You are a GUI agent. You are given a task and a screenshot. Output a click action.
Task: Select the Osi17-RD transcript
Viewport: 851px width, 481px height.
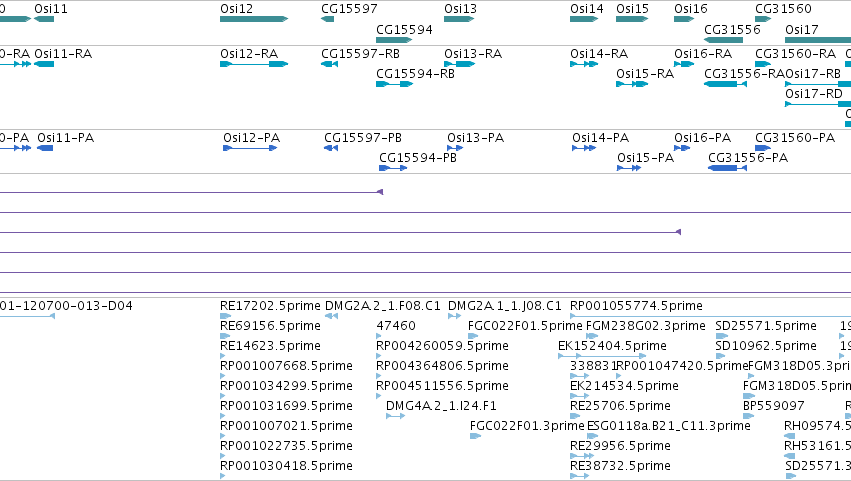pyautogui.click(x=818, y=104)
